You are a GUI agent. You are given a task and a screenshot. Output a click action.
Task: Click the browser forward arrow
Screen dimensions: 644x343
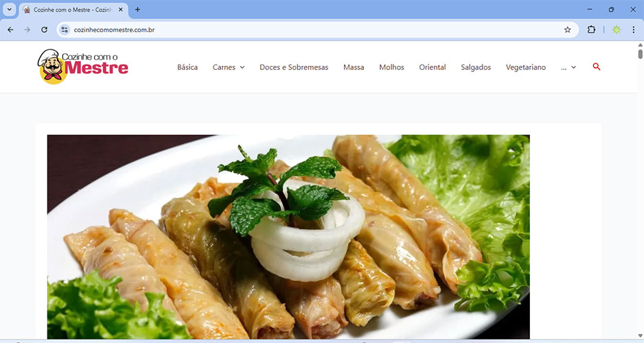[27, 29]
